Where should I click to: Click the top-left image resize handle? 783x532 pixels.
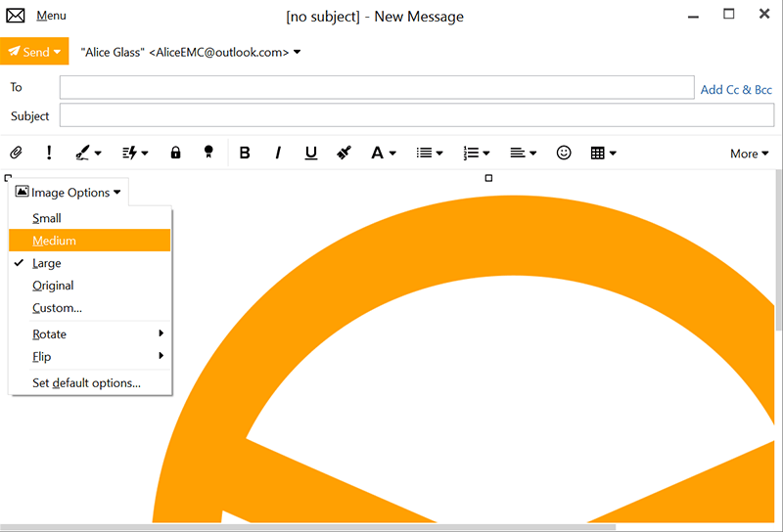(8, 178)
